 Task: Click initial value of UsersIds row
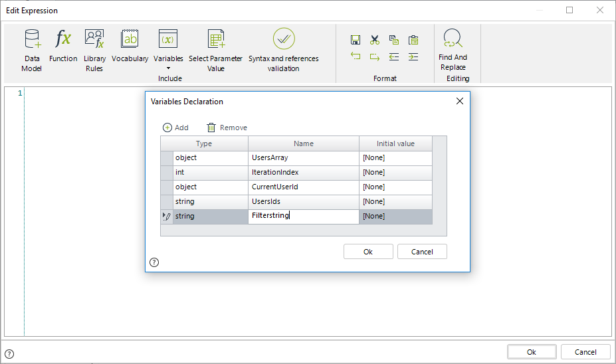click(x=395, y=201)
